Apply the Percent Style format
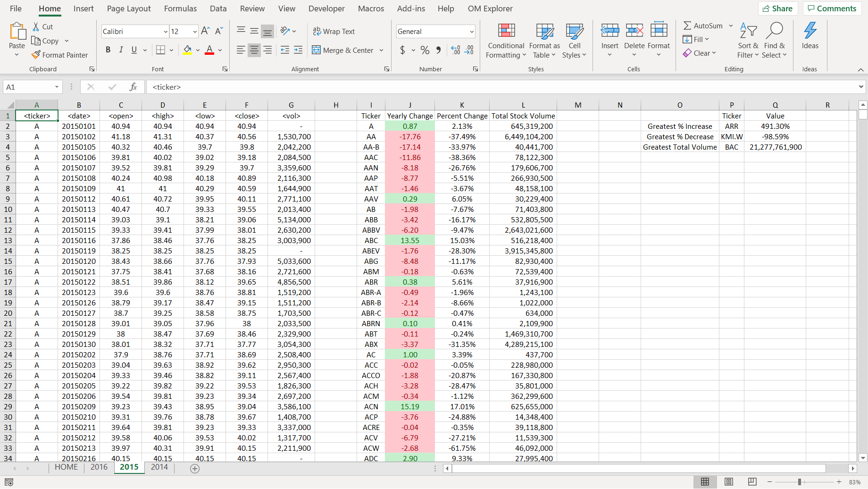This screenshot has height=489, width=868. coord(424,50)
